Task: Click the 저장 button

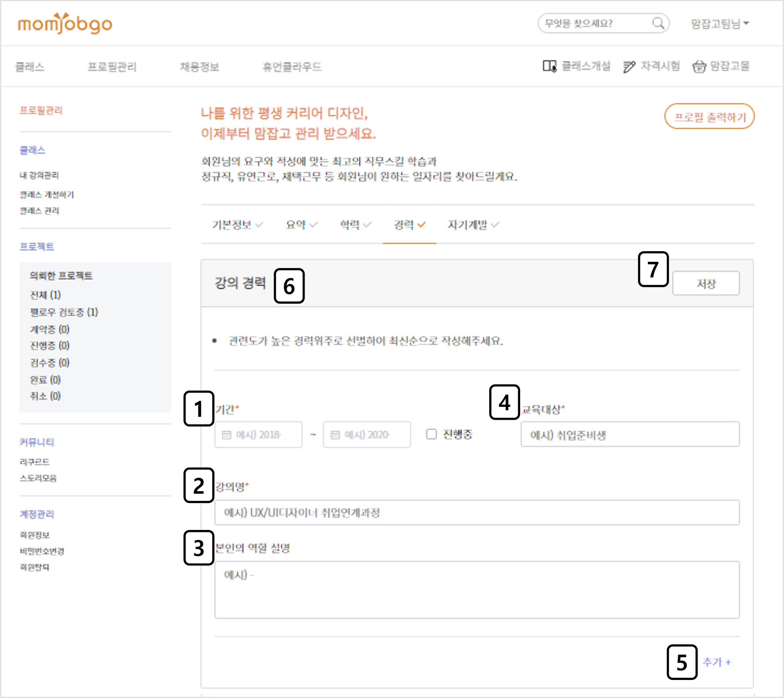Action: coord(706,283)
